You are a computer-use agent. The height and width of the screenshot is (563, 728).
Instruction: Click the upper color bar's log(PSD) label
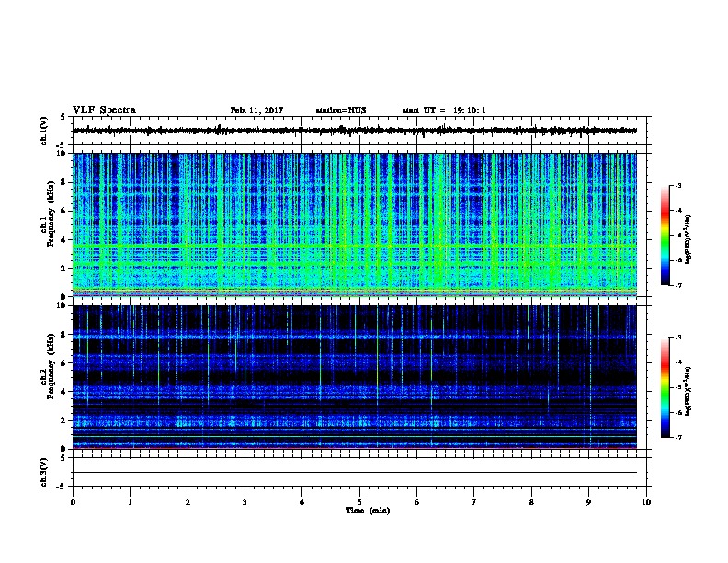688,239
